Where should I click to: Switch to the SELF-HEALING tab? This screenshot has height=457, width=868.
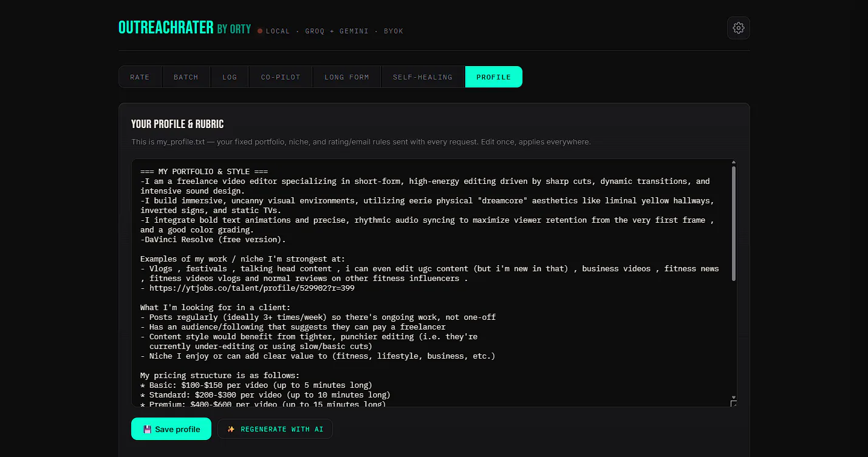tap(423, 77)
